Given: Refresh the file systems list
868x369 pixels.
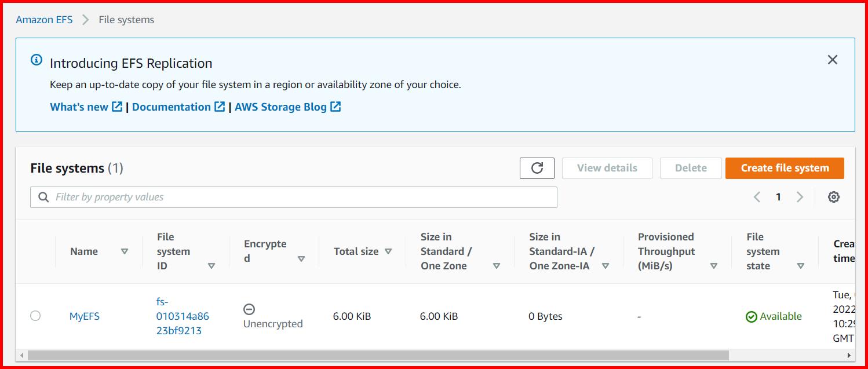Looking at the screenshot, I should point(537,168).
